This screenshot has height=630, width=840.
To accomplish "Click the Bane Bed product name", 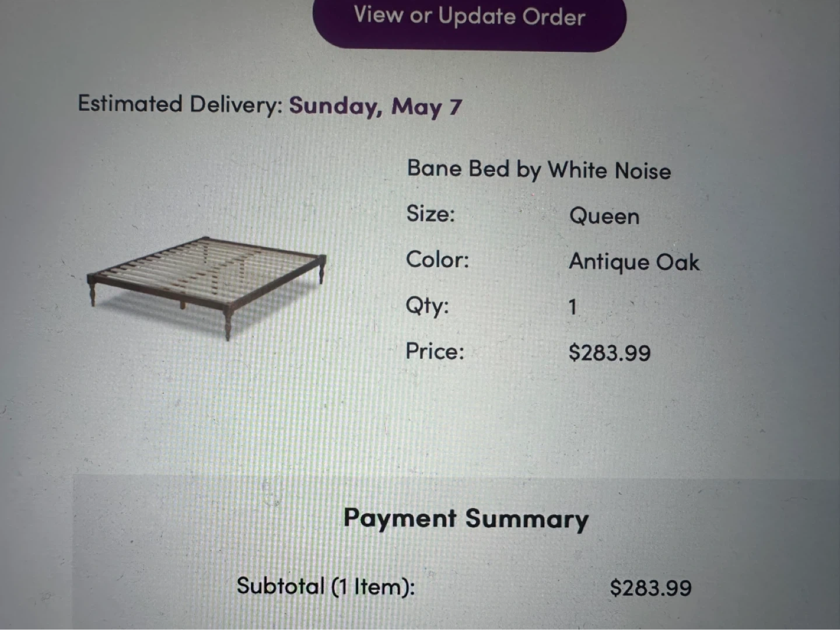I will pyautogui.click(x=458, y=169).
